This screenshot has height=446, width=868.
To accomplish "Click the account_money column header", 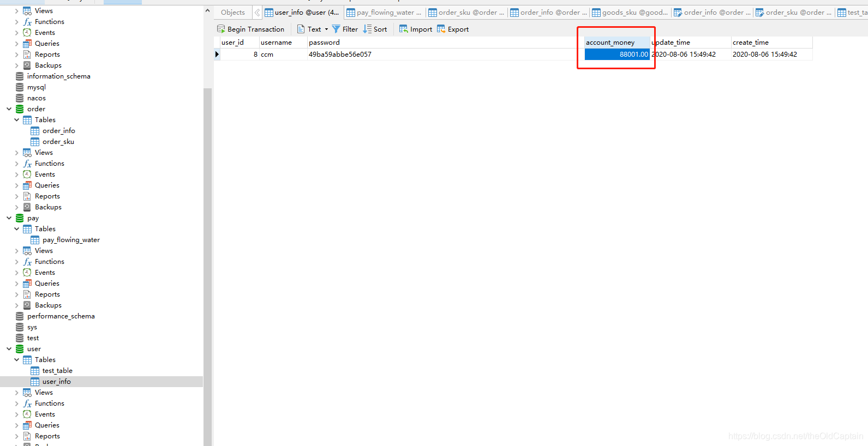I will click(617, 43).
